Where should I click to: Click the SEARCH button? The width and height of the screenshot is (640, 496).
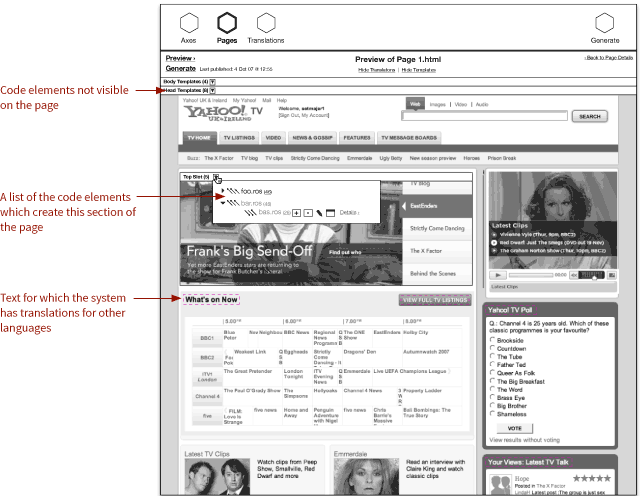590,116
